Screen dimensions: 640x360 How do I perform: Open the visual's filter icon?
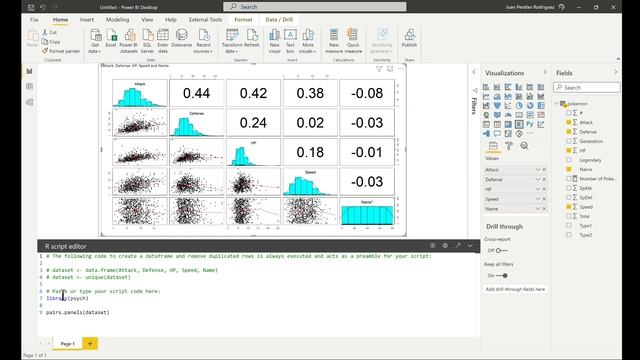click(379, 69)
